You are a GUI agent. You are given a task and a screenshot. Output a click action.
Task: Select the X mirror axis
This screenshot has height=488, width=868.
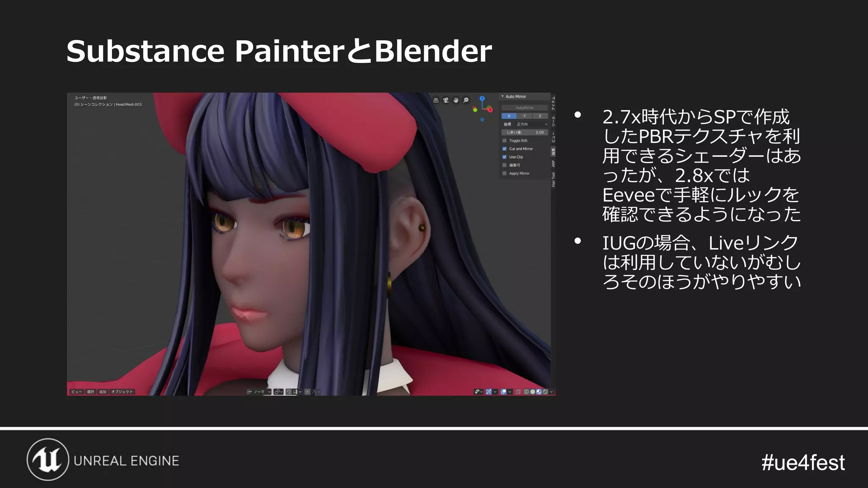point(509,116)
